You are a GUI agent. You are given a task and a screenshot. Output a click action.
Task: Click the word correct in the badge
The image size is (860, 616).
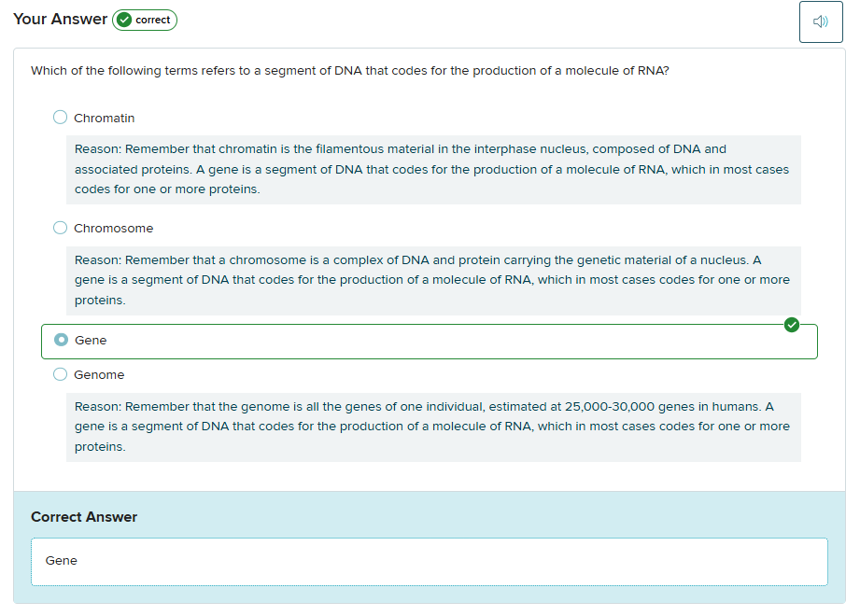(153, 20)
